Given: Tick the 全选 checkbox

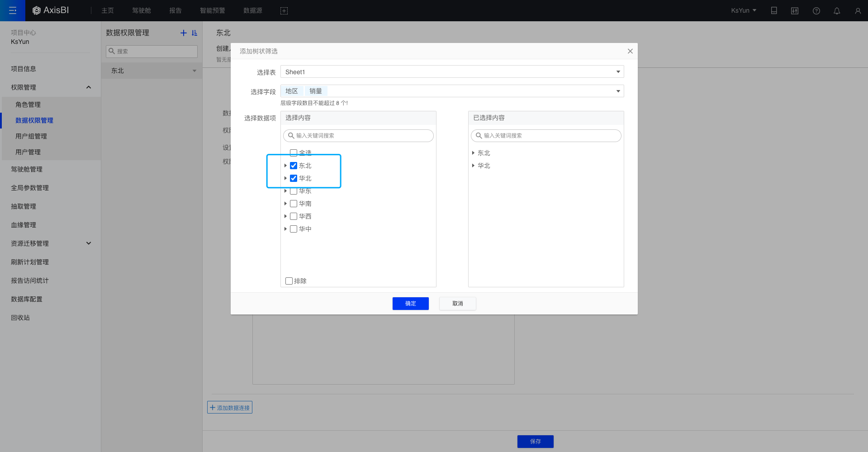Looking at the screenshot, I should coord(294,153).
